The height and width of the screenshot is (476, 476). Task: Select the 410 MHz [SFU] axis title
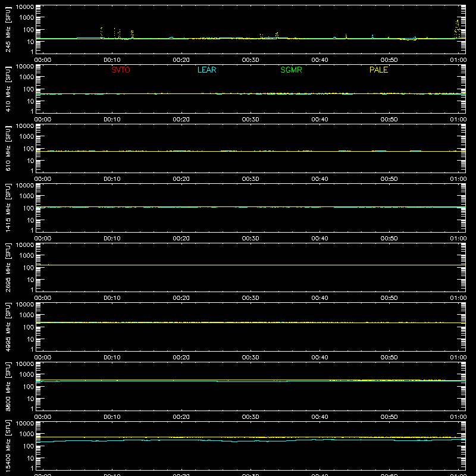click(x=8, y=89)
